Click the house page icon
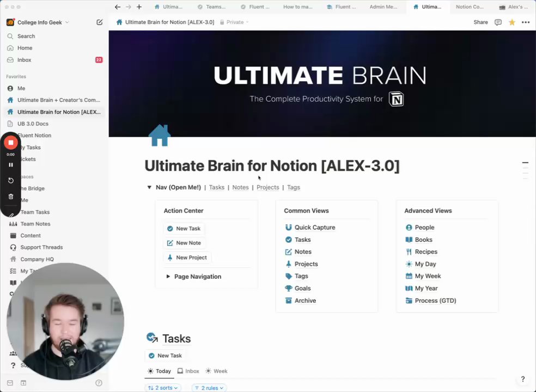This screenshot has height=392, width=536. [160, 136]
